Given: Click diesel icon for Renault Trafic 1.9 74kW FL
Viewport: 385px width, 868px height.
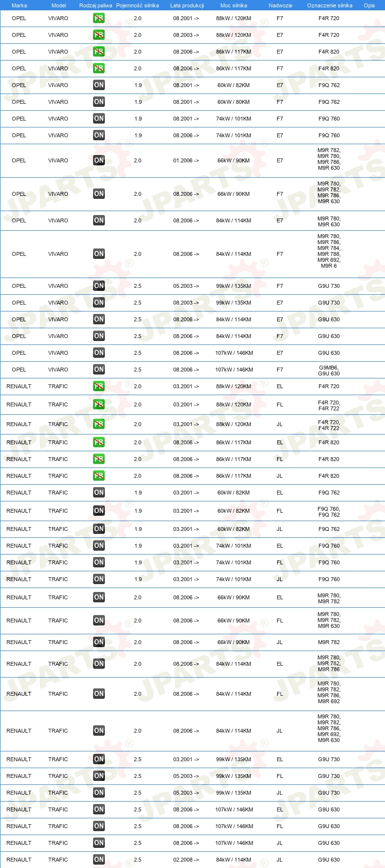Looking at the screenshot, I should (x=99, y=562).
